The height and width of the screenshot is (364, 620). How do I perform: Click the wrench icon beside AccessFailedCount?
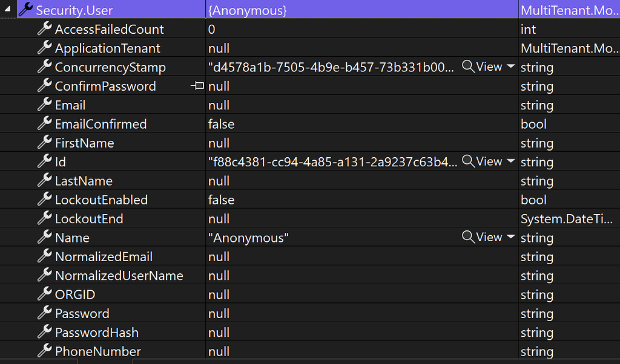click(x=44, y=30)
